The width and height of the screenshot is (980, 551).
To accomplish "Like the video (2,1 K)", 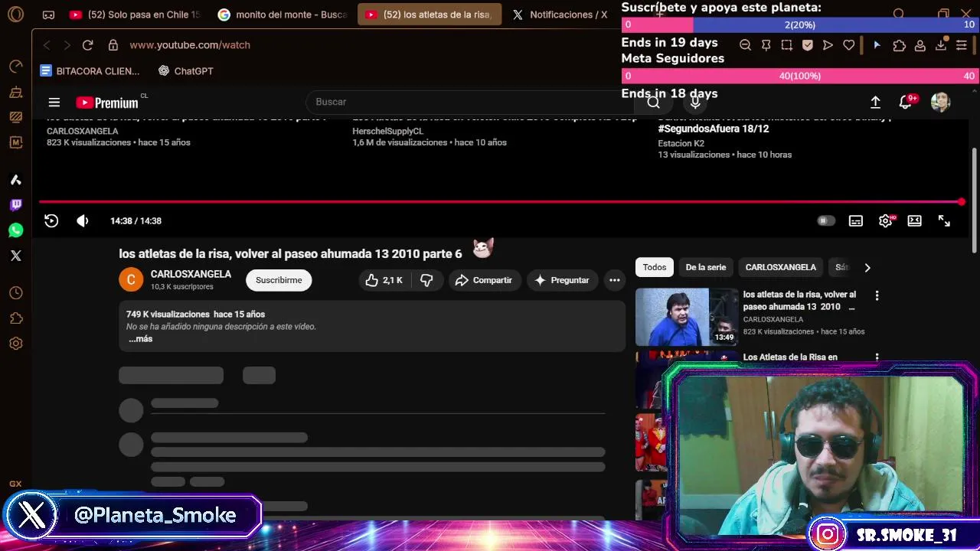I will point(384,280).
